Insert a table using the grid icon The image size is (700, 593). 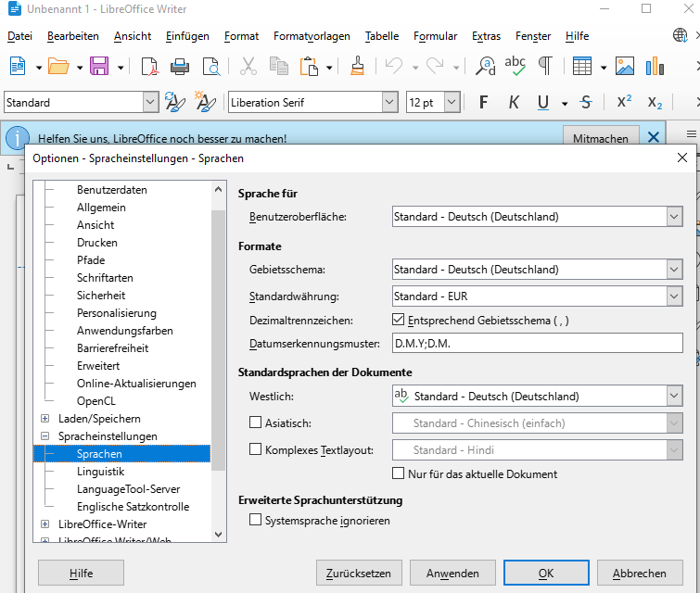581,67
